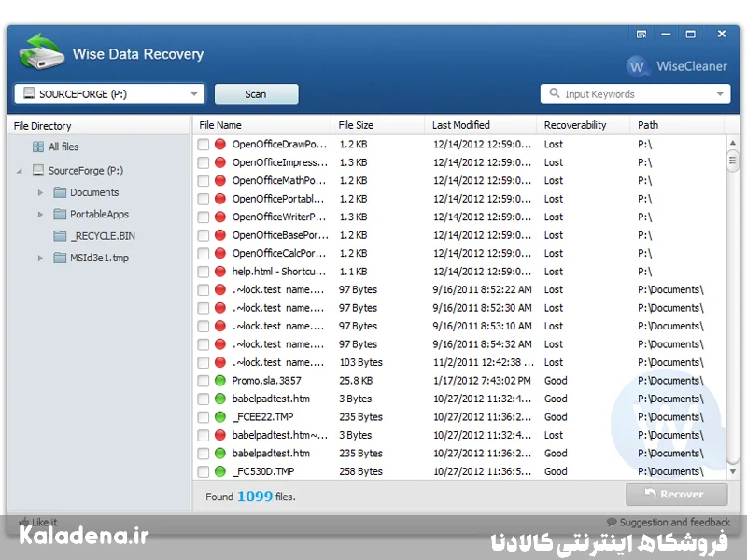Click red status dot of help.html - Shortcu... file
Screen dimensions: 747x560
(x=220, y=272)
